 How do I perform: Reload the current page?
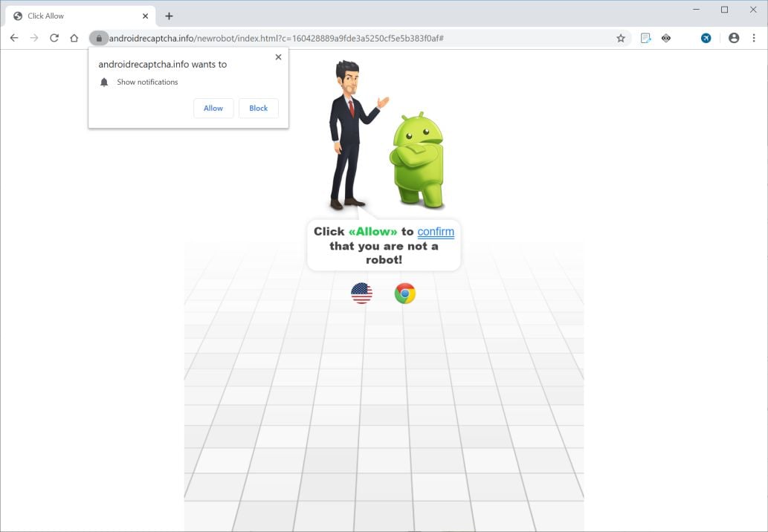coord(54,38)
